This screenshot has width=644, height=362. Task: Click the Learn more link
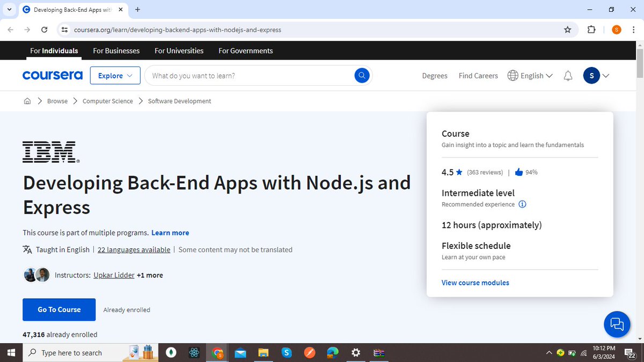coord(170,233)
